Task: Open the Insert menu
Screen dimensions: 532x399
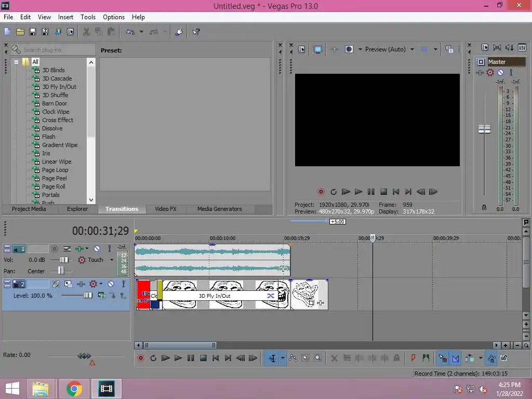Action: coord(65,17)
